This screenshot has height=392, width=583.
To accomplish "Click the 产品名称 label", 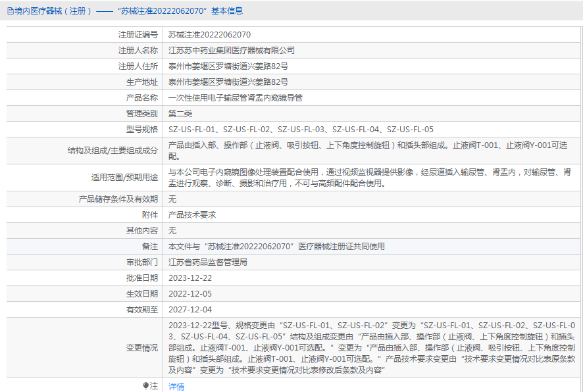I will point(142,98).
